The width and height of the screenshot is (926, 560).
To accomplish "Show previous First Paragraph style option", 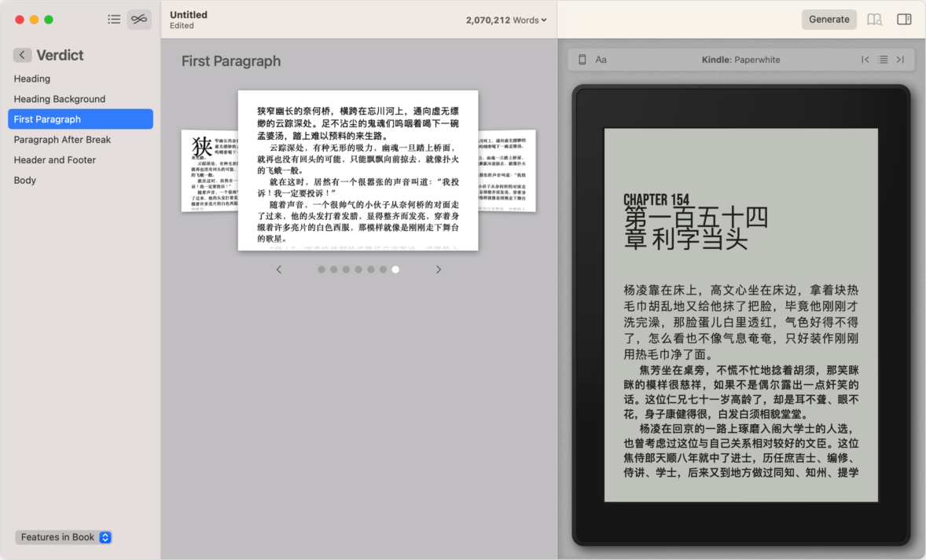I will coord(279,269).
